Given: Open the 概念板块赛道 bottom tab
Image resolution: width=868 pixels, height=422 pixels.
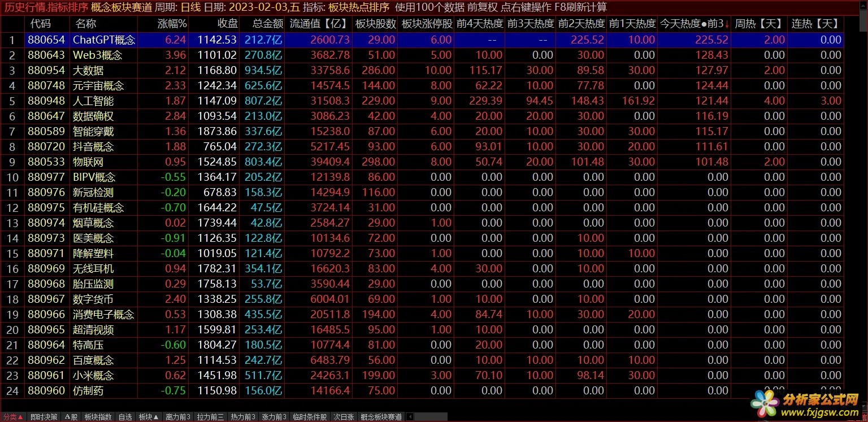Looking at the screenshot, I should [x=381, y=417].
